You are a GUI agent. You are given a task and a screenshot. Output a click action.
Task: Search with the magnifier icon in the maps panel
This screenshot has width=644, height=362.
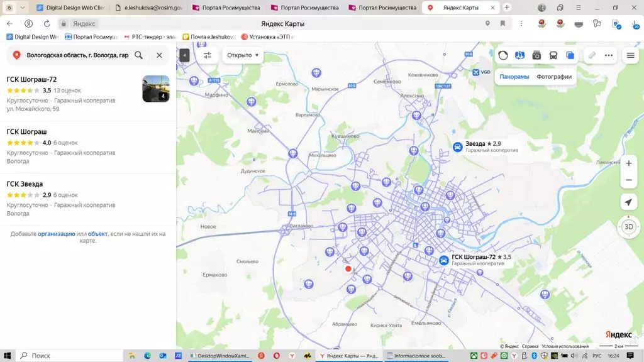[x=139, y=55]
